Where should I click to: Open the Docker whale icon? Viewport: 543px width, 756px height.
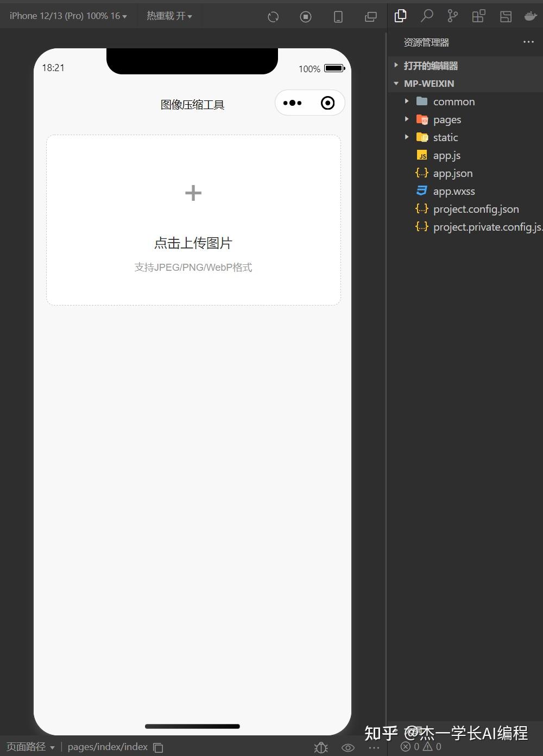tap(531, 16)
